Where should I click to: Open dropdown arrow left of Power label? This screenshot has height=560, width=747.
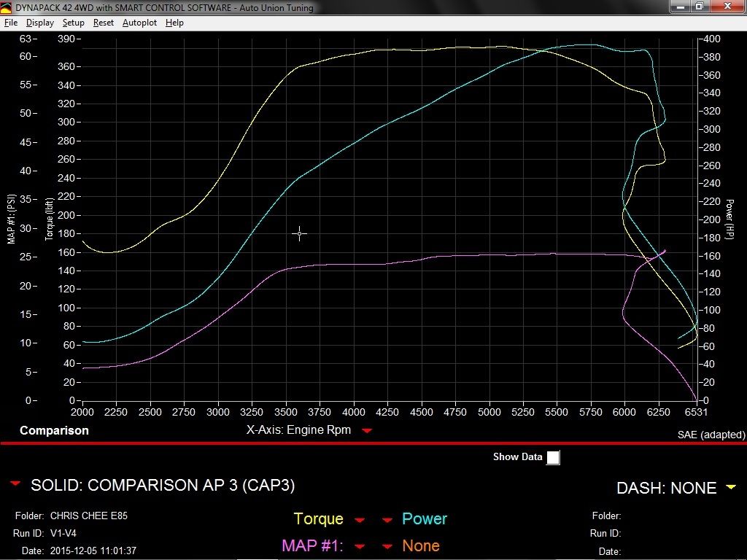[x=387, y=520]
